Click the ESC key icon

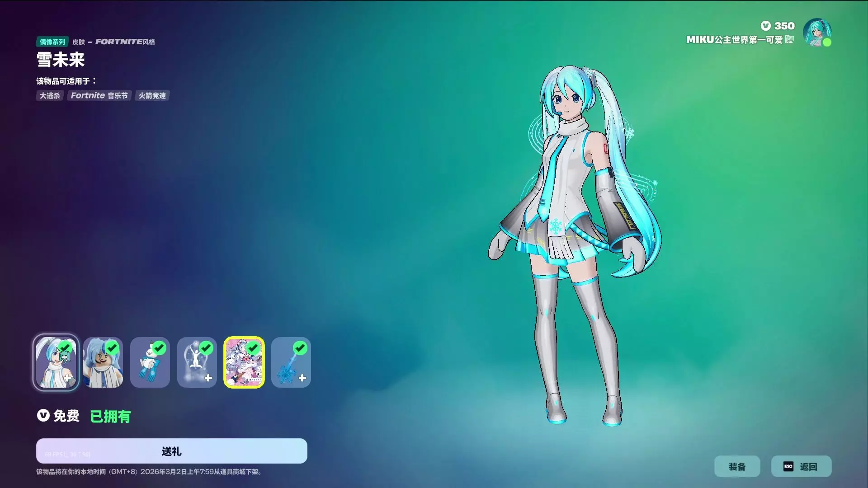pyautogui.click(x=788, y=467)
